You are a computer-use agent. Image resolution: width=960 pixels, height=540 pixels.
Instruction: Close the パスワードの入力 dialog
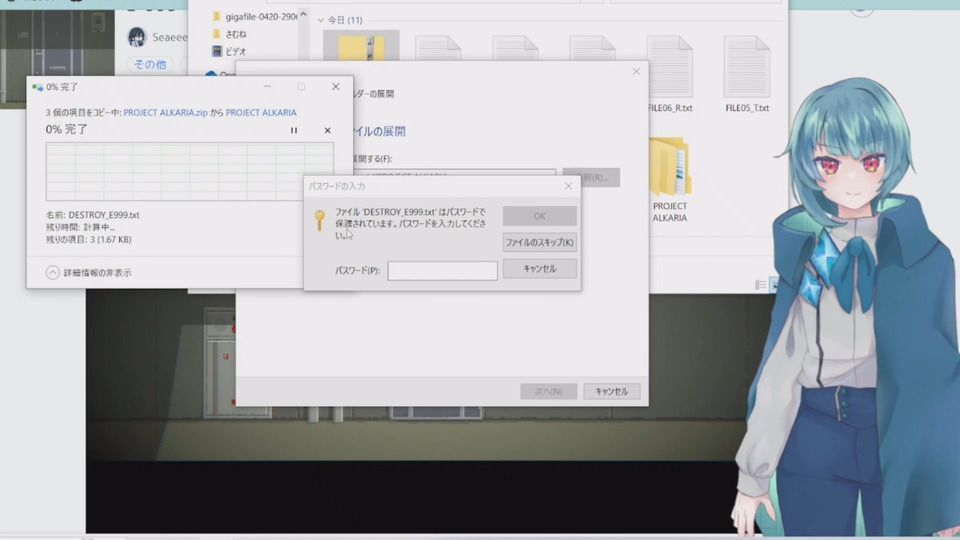point(568,186)
